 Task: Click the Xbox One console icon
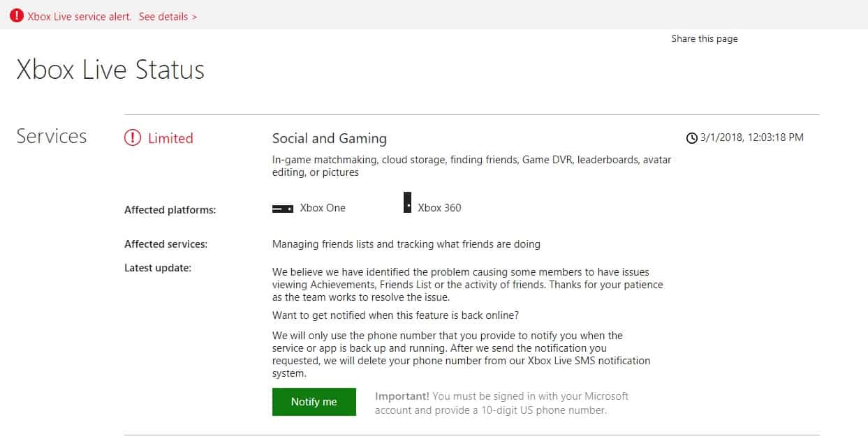(x=282, y=208)
